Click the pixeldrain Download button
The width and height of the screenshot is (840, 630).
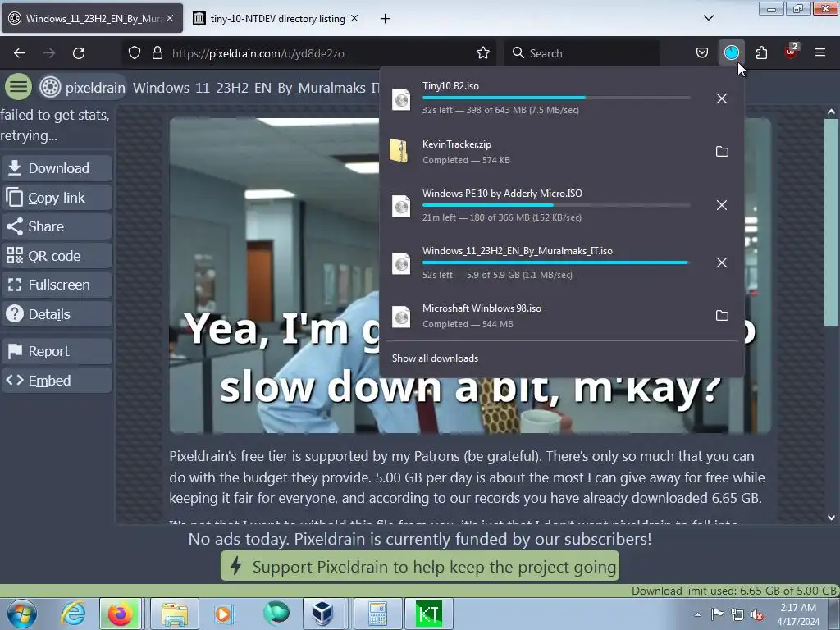coord(57,168)
